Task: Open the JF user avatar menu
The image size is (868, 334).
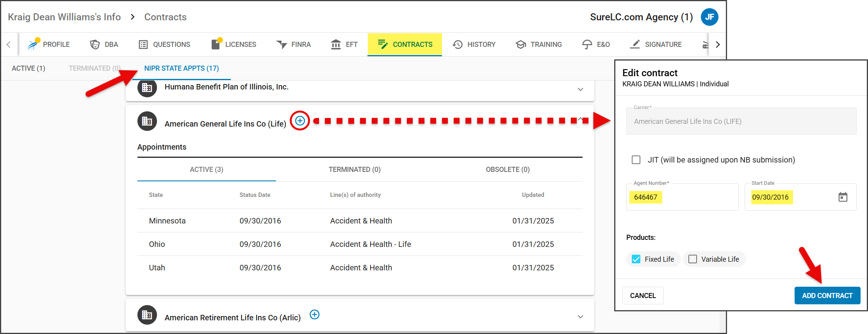Action: (x=709, y=17)
